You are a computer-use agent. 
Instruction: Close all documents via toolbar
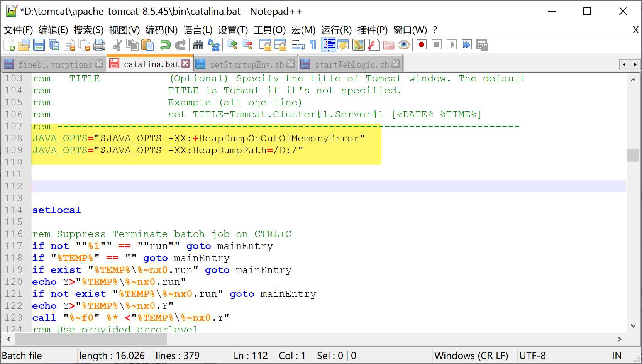click(84, 45)
